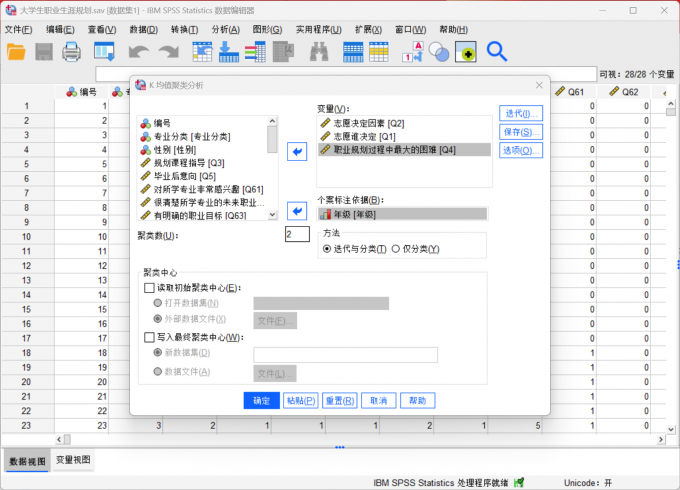Open the 文件 menu
Screen dimensions: 680x490
coord(18,29)
